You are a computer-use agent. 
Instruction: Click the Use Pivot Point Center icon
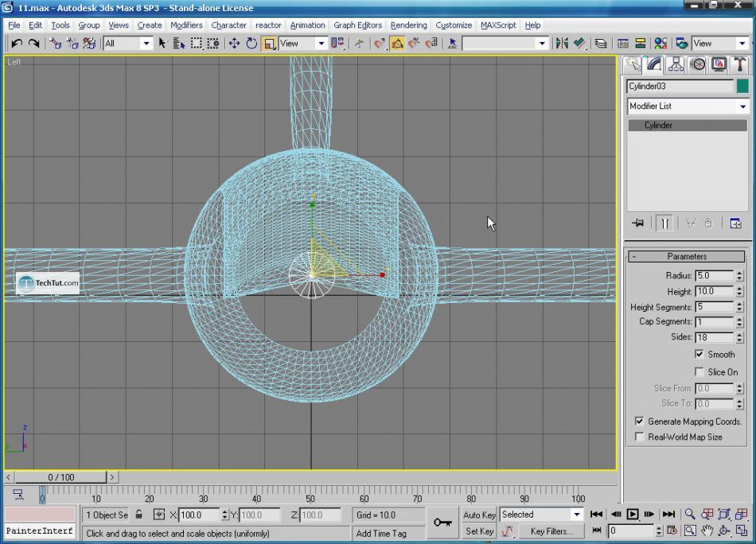tap(337, 44)
